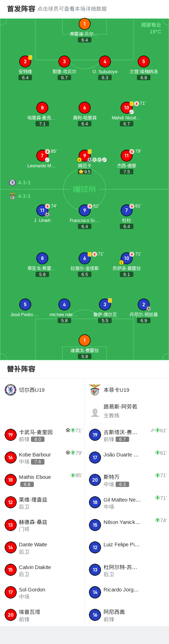
Task: Select blue number 2 丹尼尔-班加基 icon
Action: pos(144,304)
